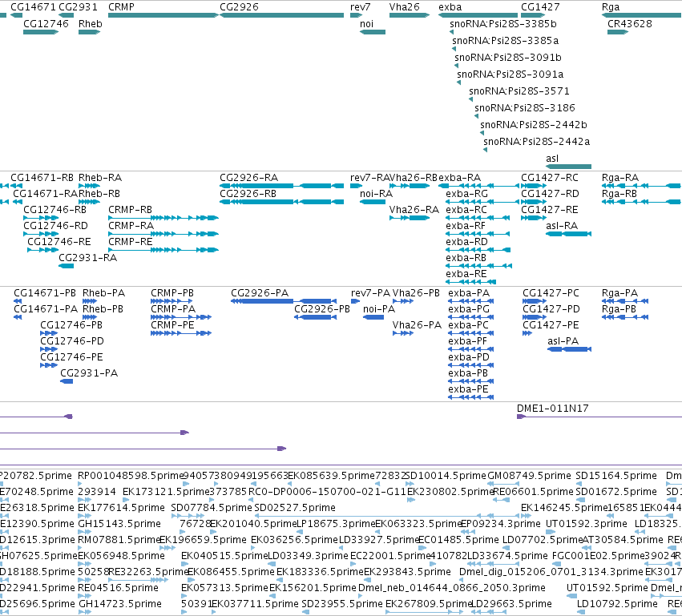Click the noi-PA protein glyph

(x=373, y=317)
